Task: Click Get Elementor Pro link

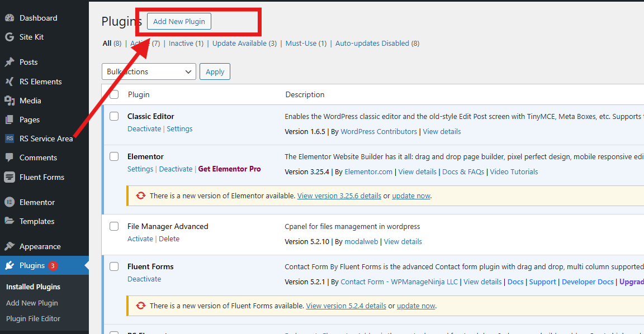Action: point(230,169)
